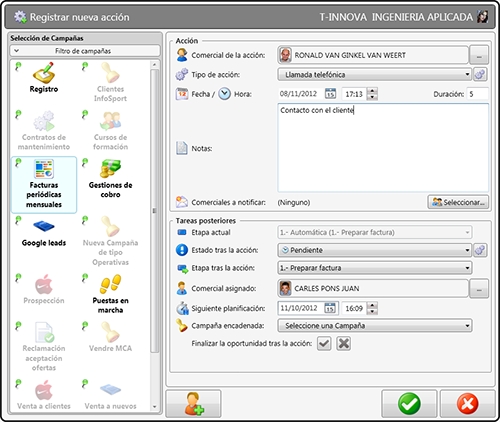Select the Google leads campaign
This screenshot has width=500, height=422.
[x=44, y=232]
